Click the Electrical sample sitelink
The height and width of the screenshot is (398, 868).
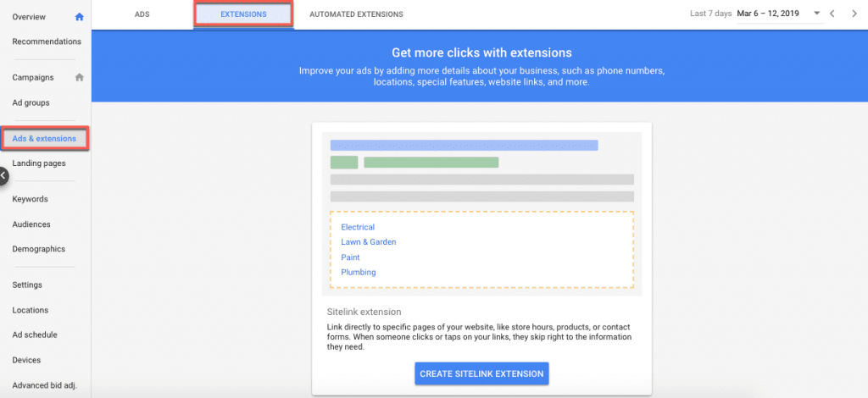(358, 227)
